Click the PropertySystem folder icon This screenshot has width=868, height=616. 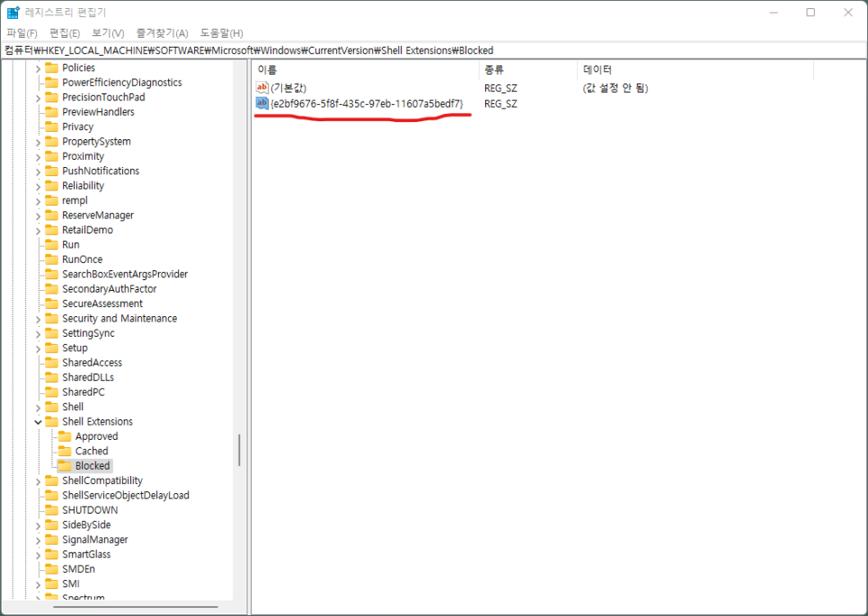(x=51, y=142)
